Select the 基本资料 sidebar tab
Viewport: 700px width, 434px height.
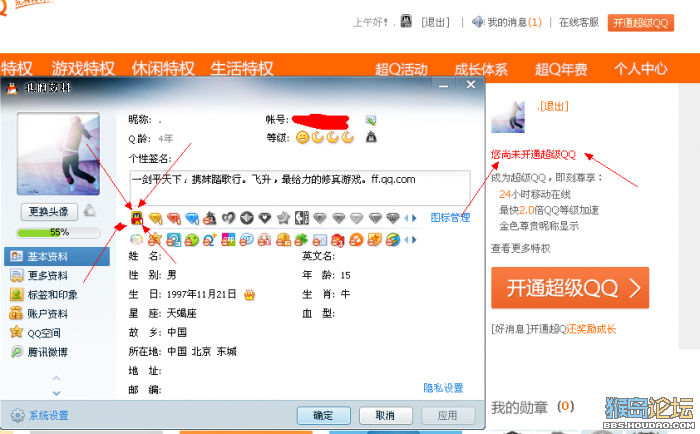(57, 256)
